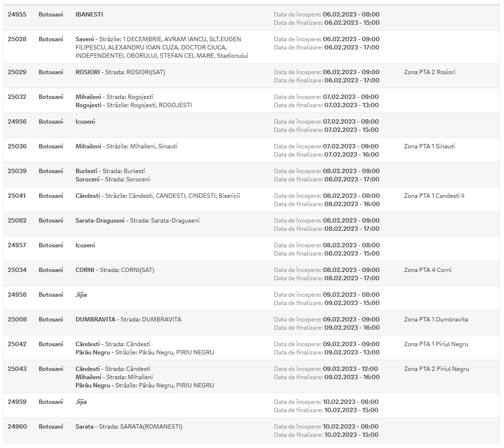Click the Zona PTA 2 Rosiori label
504x448 pixels.
[429, 72]
